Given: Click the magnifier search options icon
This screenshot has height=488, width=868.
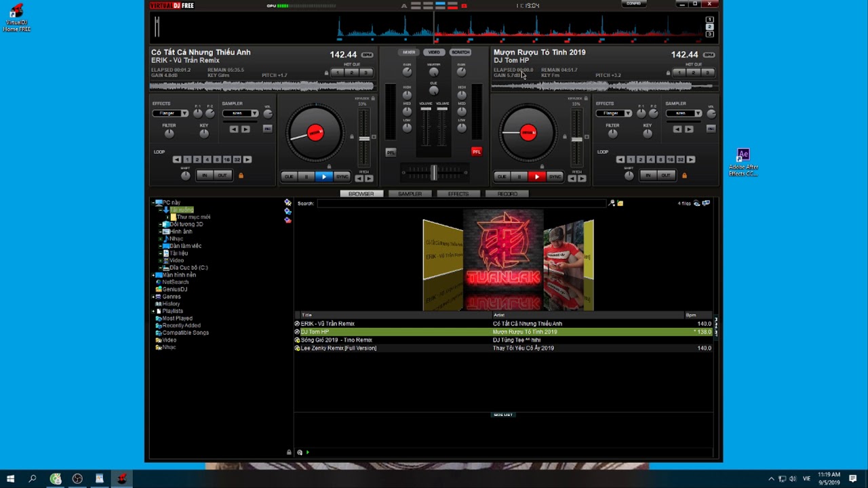Looking at the screenshot, I should [x=612, y=203].
